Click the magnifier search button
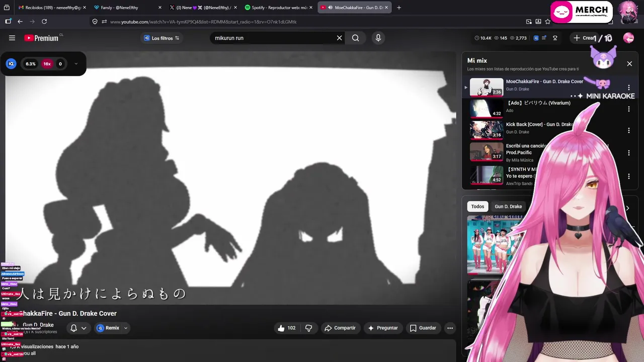Image resolution: width=644 pixels, height=362 pixels. point(355,38)
